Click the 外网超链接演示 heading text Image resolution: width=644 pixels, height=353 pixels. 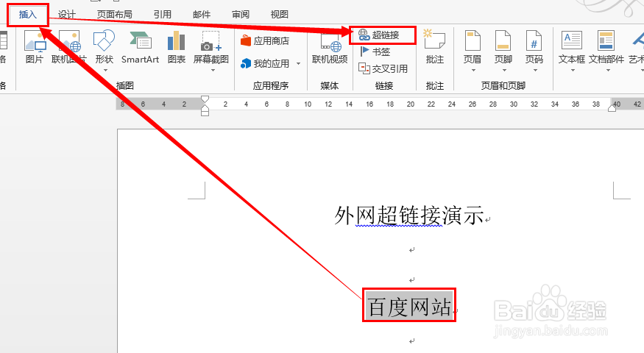pos(409,215)
